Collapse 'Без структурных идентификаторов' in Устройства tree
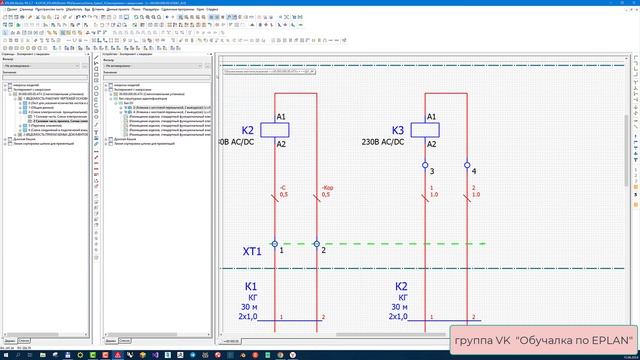Image resolution: width=640 pixels, height=360 pixels. point(111,99)
